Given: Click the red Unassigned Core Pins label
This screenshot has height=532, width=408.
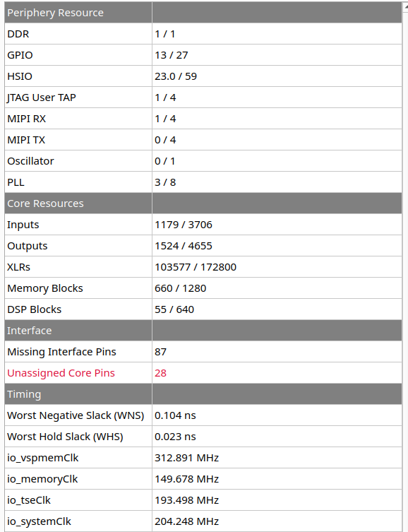Looking at the screenshot, I should (61, 373).
